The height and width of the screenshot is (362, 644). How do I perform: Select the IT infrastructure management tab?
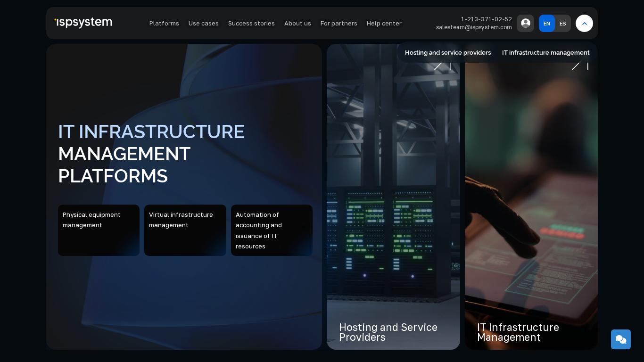[x=546, y=52]
